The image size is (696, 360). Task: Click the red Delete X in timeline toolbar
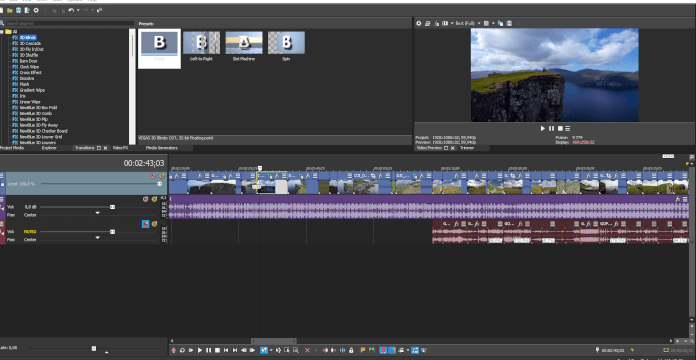click(x=308, y=350)
